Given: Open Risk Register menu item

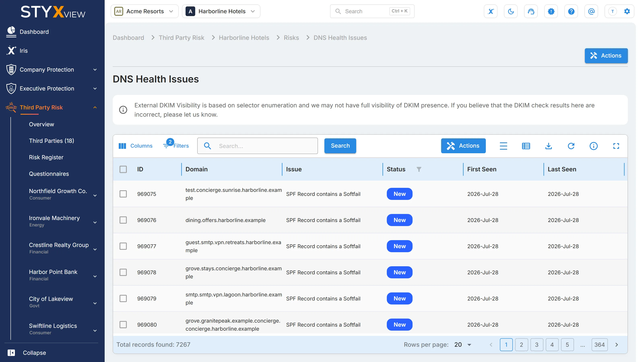Looking at the screenshot, I should pos(46,157).
